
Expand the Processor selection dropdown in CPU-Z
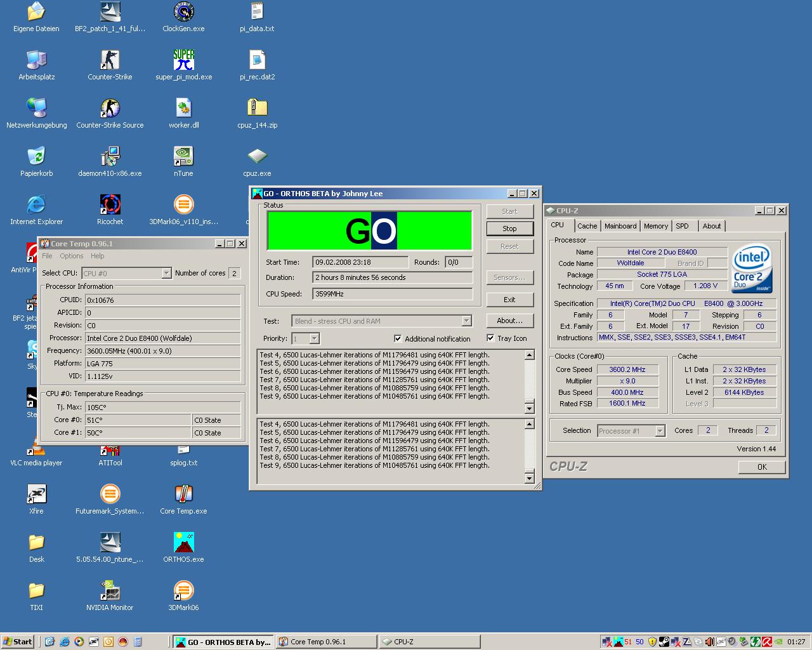(x=660, y=431)
